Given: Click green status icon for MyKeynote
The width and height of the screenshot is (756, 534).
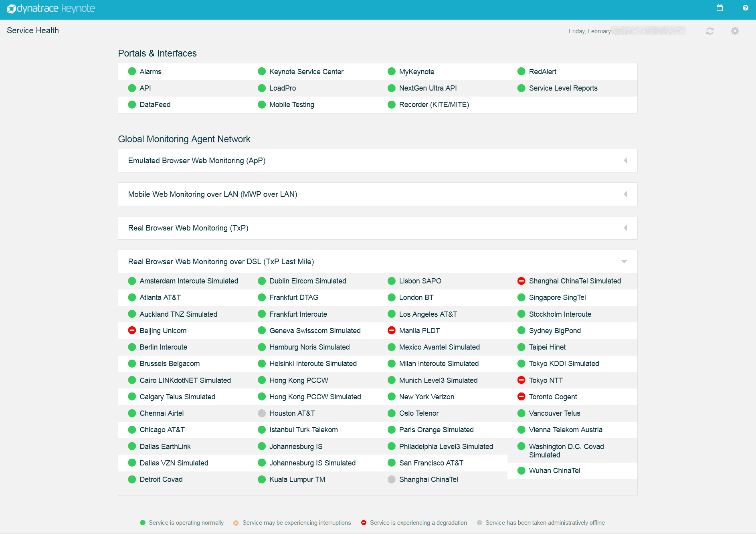Looking at the screenshot, I should (392, 71).
